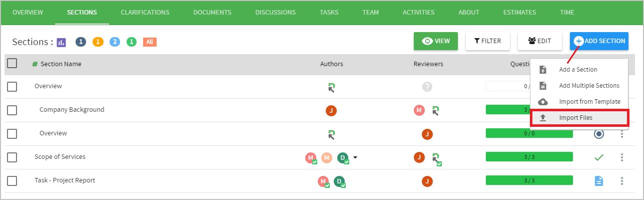Screen dimensions: 644x200
Task: Click the Reviewers column header
Action: [428, 64]
